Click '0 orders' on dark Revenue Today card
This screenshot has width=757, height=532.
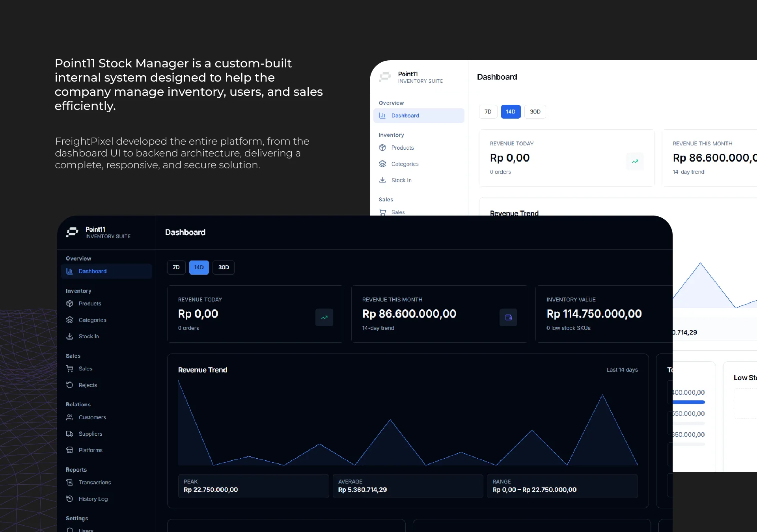point(188,328)
